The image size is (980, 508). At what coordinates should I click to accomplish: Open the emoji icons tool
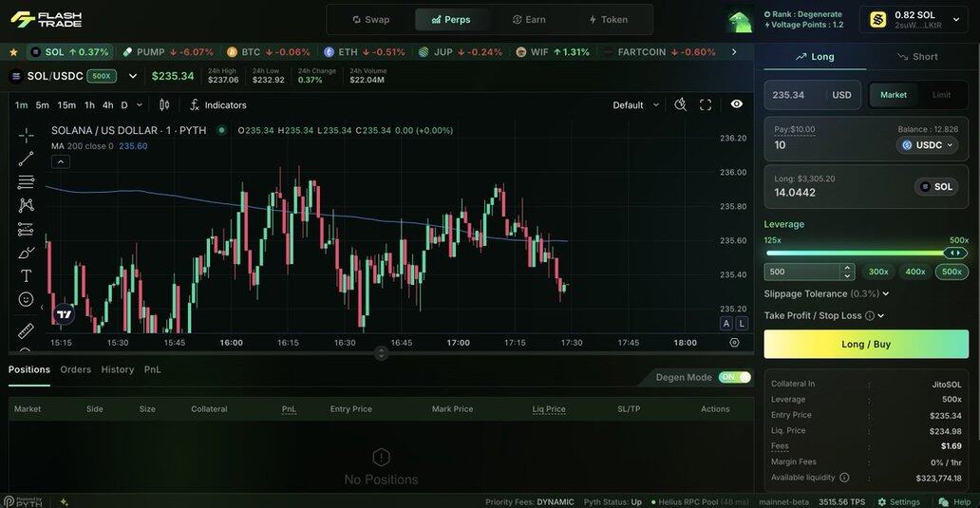click(x=27, y=299)
